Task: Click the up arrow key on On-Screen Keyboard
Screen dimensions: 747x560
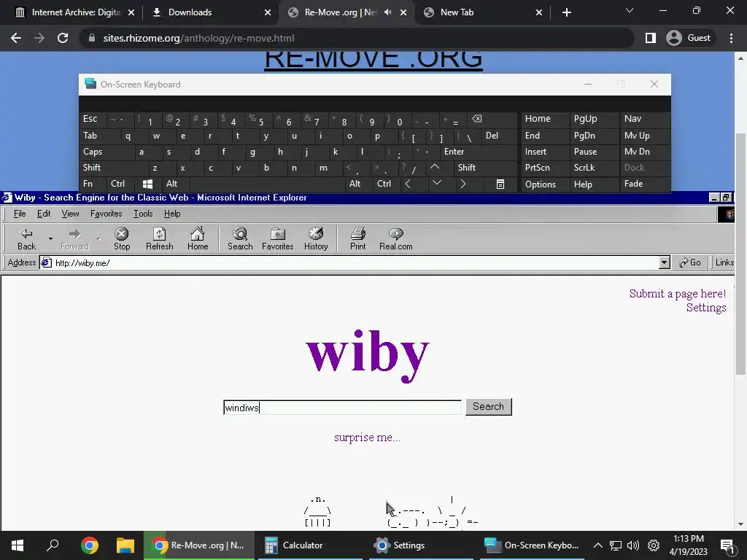Action: point(435,167)
